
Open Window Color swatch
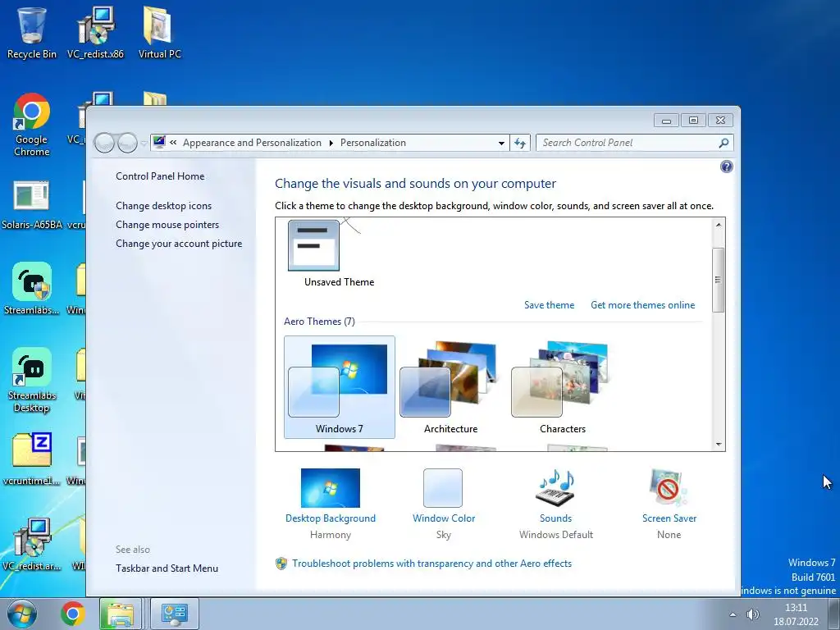(x=443, y=488)
